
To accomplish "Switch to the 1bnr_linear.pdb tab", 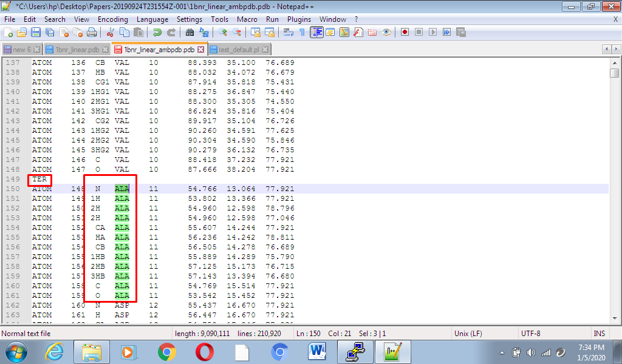I will coord(77,50).
